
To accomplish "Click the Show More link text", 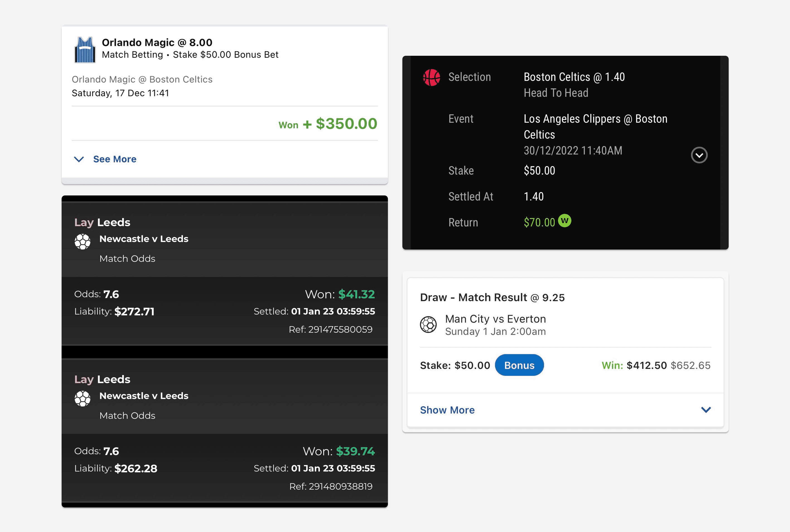I will pos(447,410).
